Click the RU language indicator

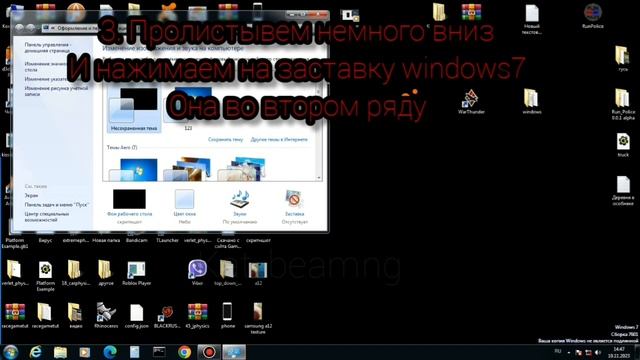[558, 351]
